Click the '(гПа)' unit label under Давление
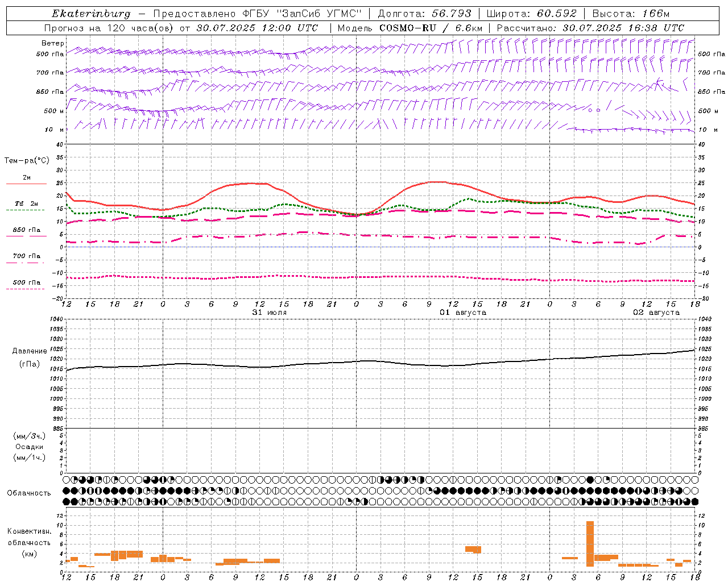728x582 pixels. (30, 364)
